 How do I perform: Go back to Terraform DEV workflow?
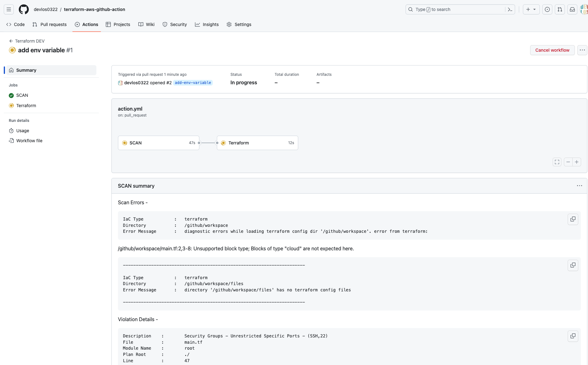pyautogui.click(x=27, y=41)
